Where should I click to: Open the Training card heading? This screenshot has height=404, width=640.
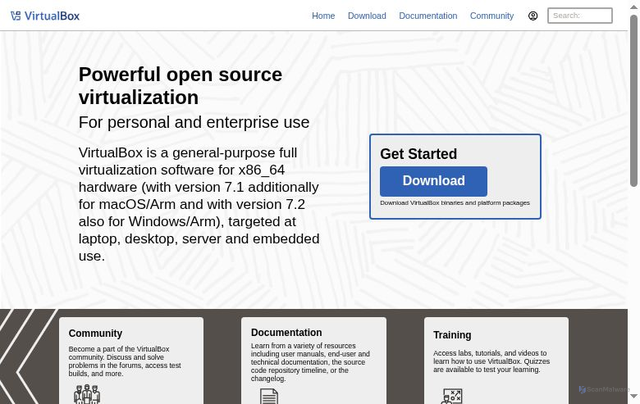[x=452, y=335]
